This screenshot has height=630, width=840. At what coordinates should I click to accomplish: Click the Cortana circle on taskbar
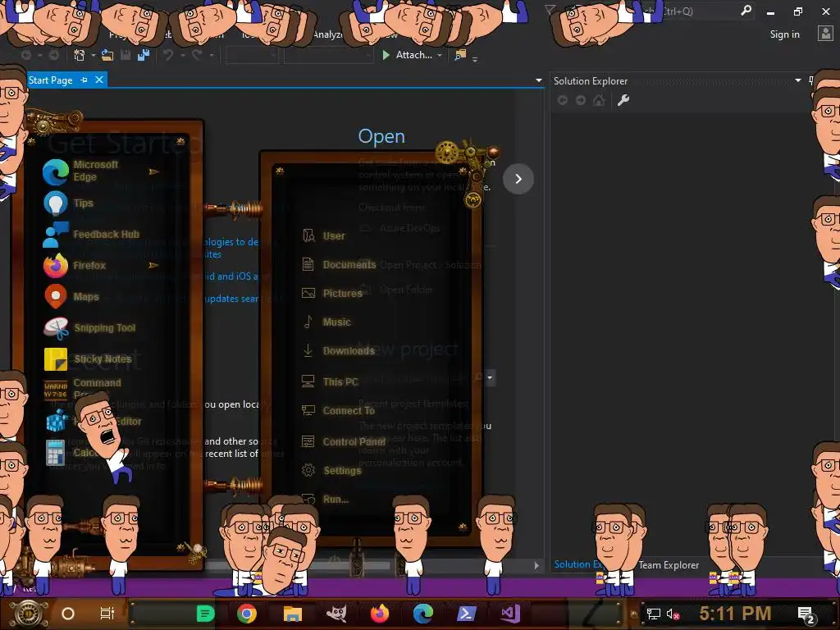pyautogui.click(x=68, y=614)
